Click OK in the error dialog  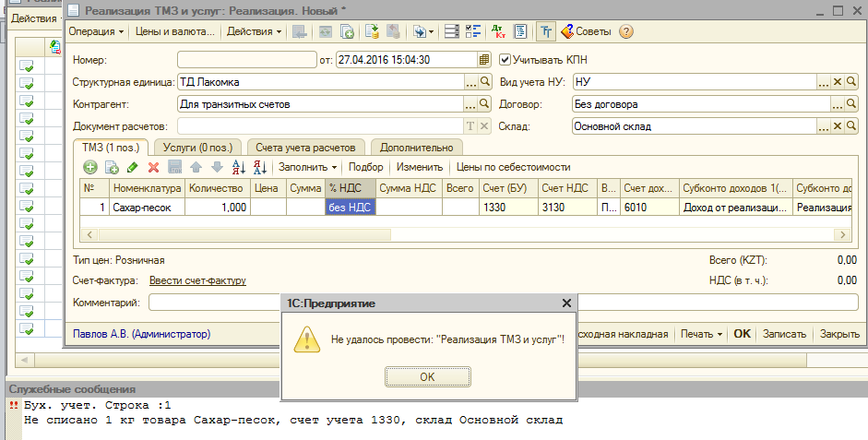pyautogui.click(x=427, y=377)
